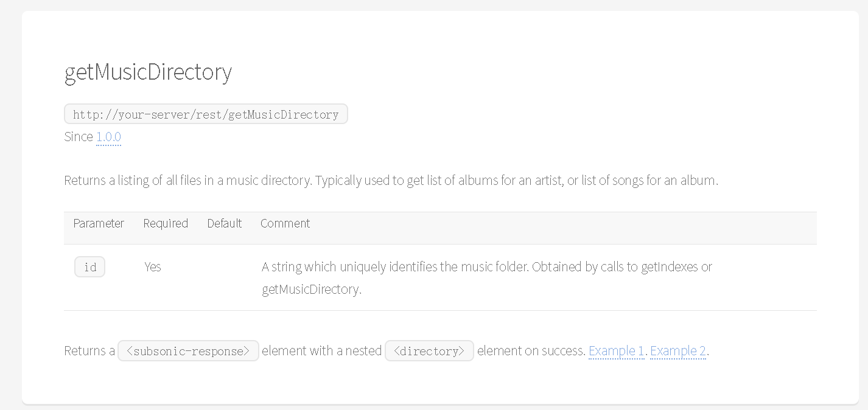Click the Parameter column header
Viewport: 868px width, 410px height.
(99, 223)
